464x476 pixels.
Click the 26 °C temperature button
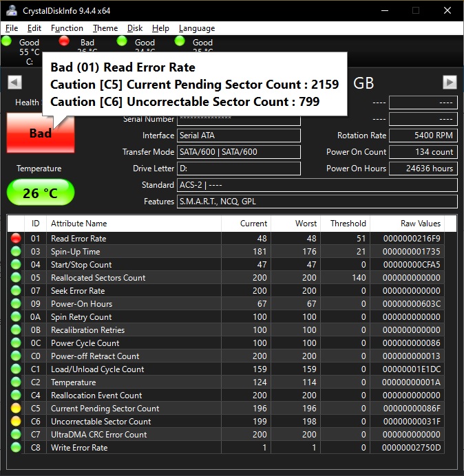[x=41, y=193]
